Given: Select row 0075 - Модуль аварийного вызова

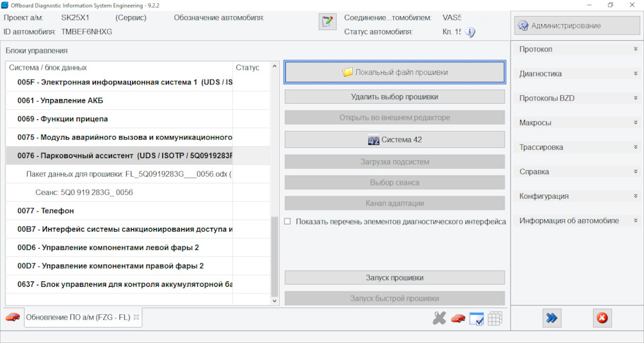Looking at the screenshot, I should point(138,137).
